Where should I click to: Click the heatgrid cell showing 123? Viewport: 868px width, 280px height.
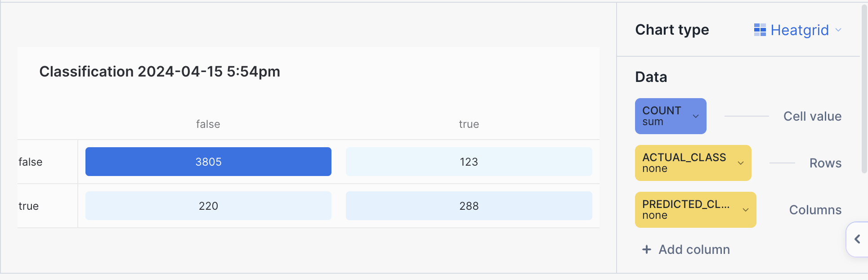[469, 162]
